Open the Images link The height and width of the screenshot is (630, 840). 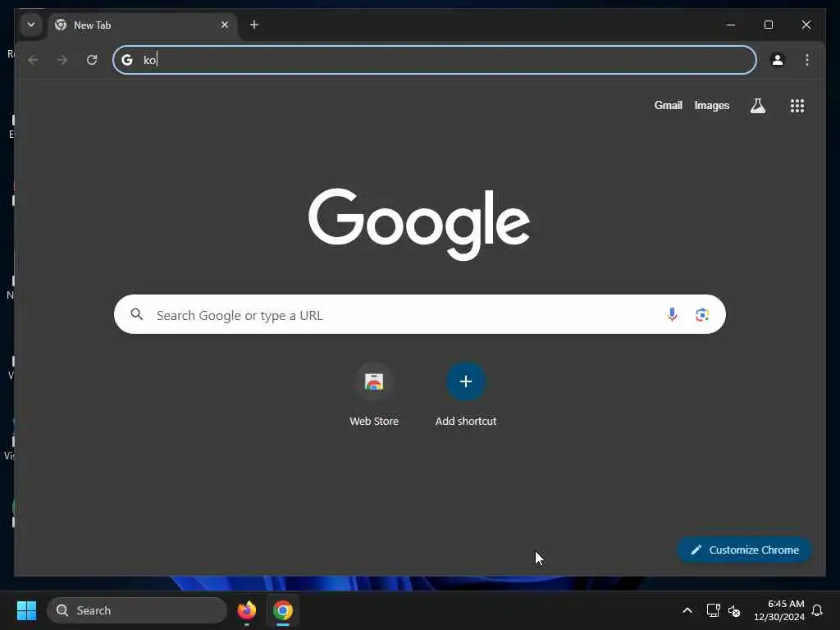click(711, 106)
